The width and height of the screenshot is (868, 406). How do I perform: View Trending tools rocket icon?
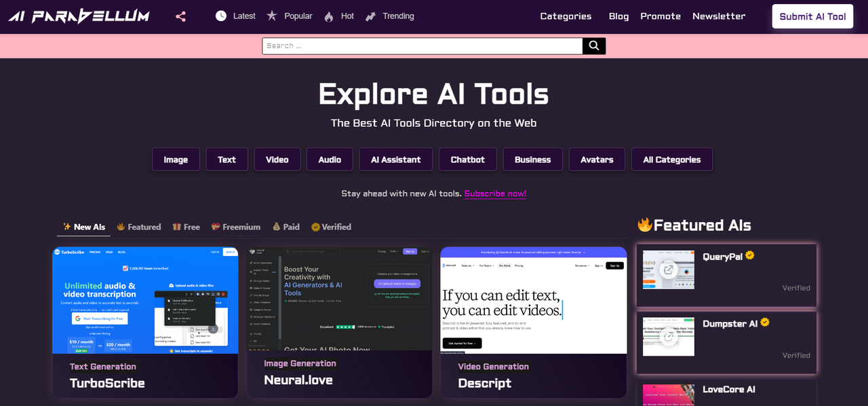pyautogui.click(x=370, y=16)
